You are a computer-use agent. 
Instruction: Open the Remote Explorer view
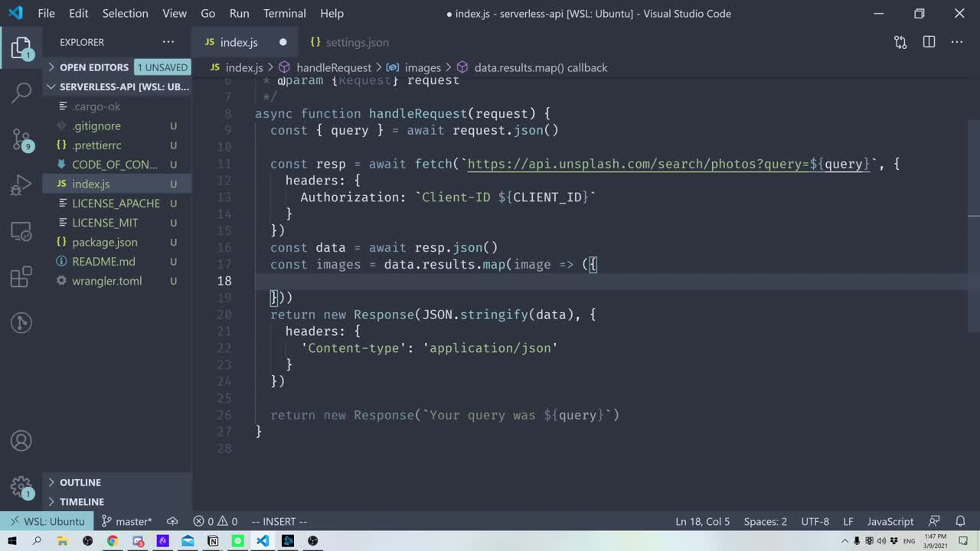21,230
